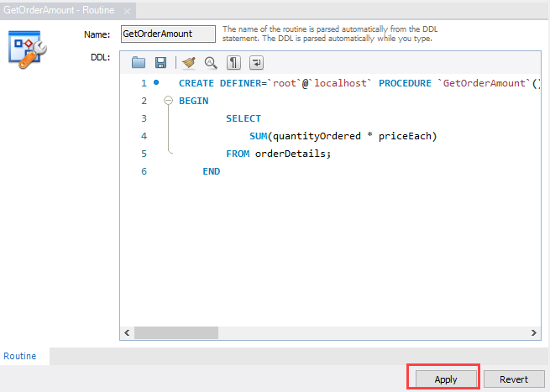Switch to the Routine bottom tab
Screen dimensions: 550x392
click(20, 356)
